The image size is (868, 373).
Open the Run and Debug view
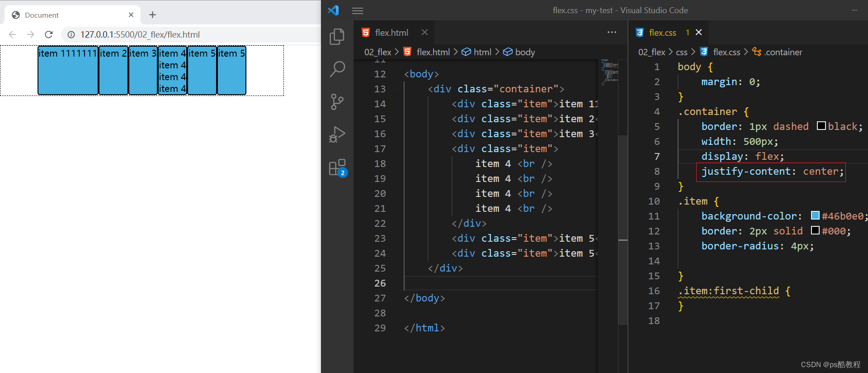point(337,134)
